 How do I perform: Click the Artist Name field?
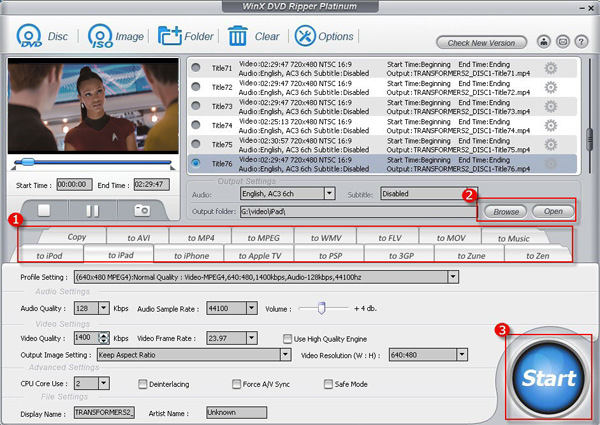coord(236,412)
